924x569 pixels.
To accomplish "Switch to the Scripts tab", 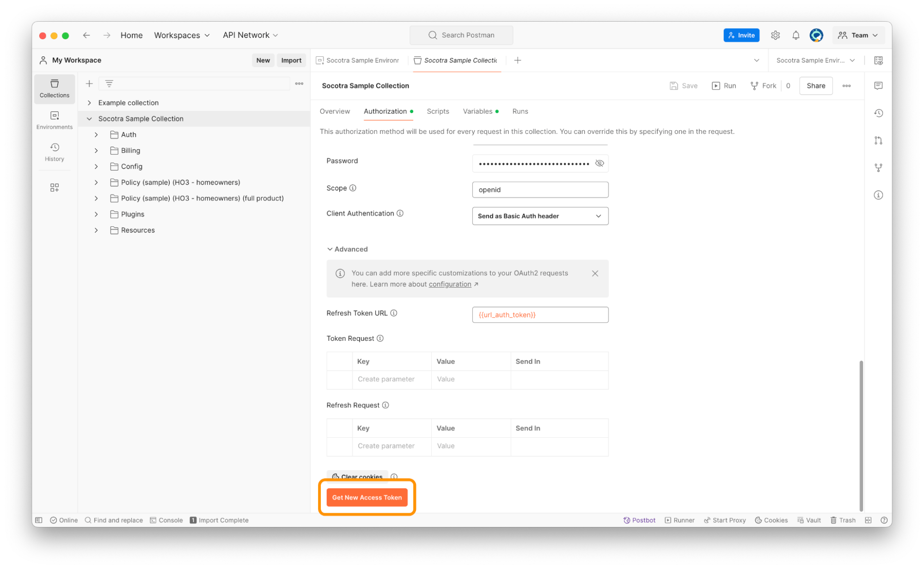I will (x=438, y=111).
